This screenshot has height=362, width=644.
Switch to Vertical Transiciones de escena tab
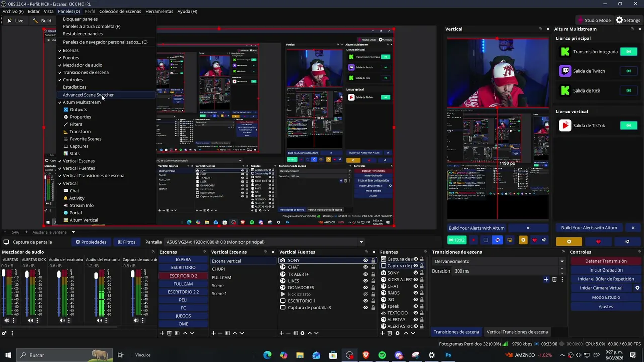(x=517, y=332)
